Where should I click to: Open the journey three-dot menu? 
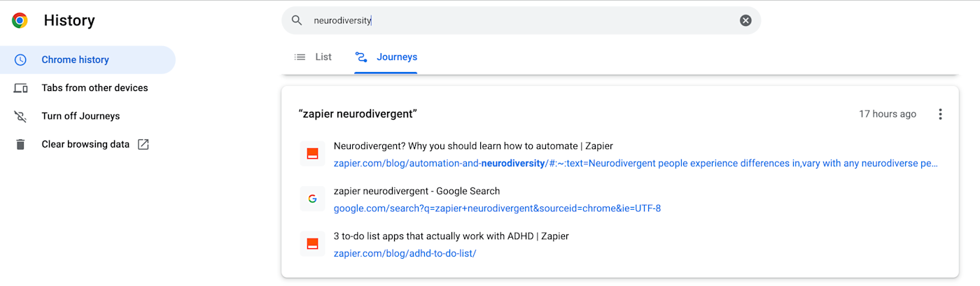[940, 114]
